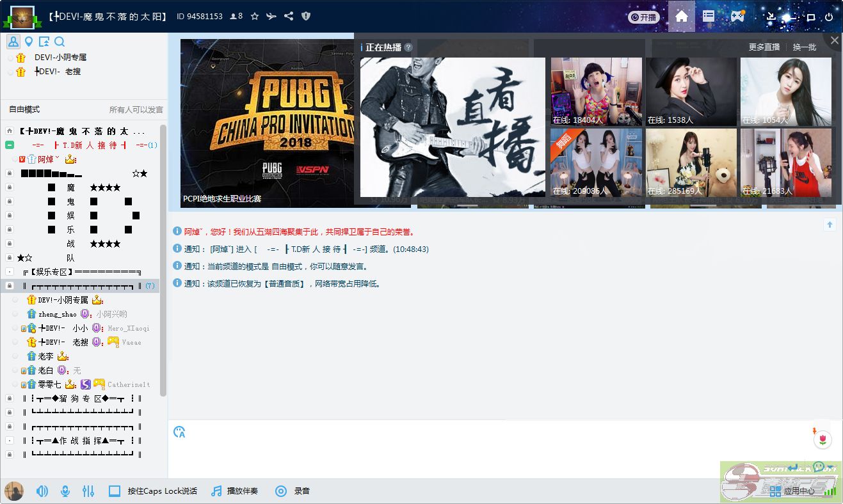Open live stream with 1054人 online
843x504 pixels.
786,91
